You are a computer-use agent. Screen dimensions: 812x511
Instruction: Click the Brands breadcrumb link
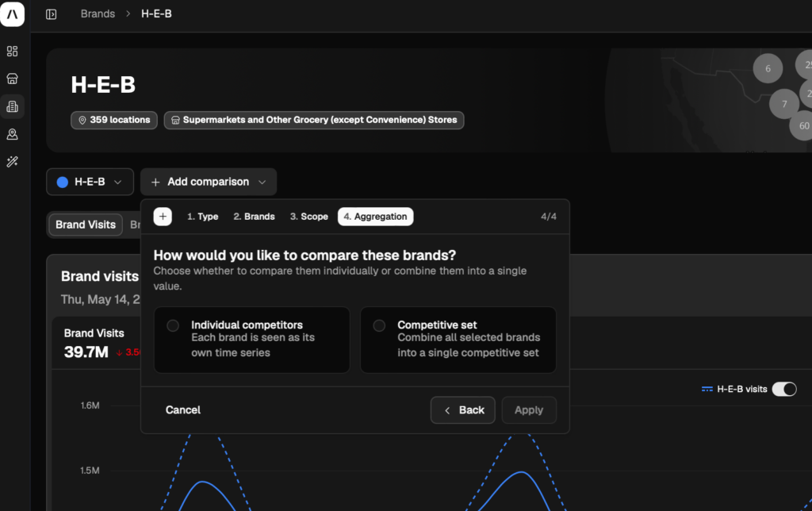[98, 14]
